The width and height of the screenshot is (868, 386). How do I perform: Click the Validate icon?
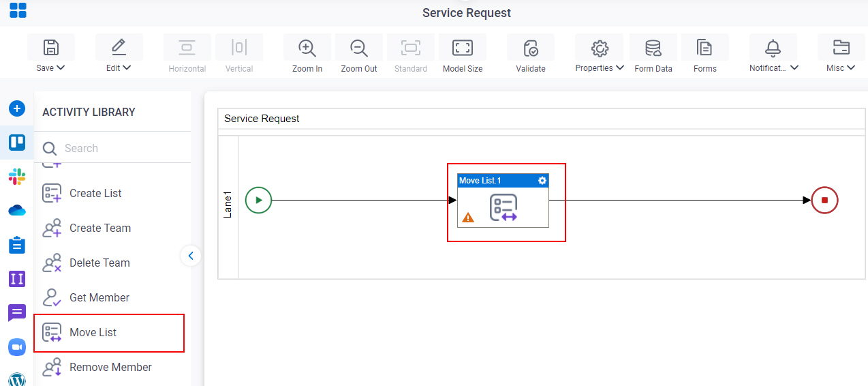click(x=531, y=48)
